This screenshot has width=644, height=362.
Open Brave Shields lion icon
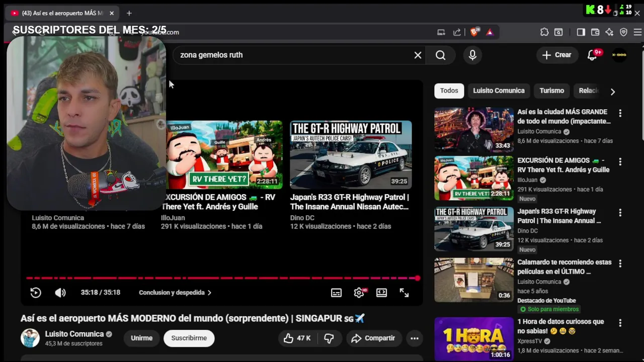474,32
